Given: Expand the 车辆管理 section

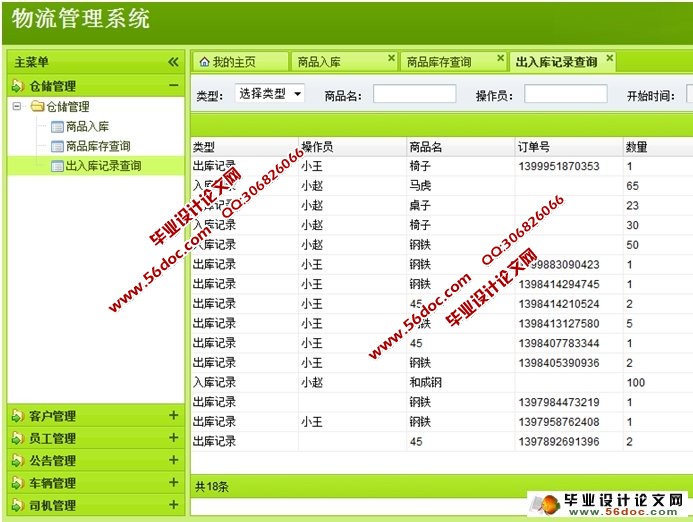Looking at the screenshot, I should [x=174, y=482].
